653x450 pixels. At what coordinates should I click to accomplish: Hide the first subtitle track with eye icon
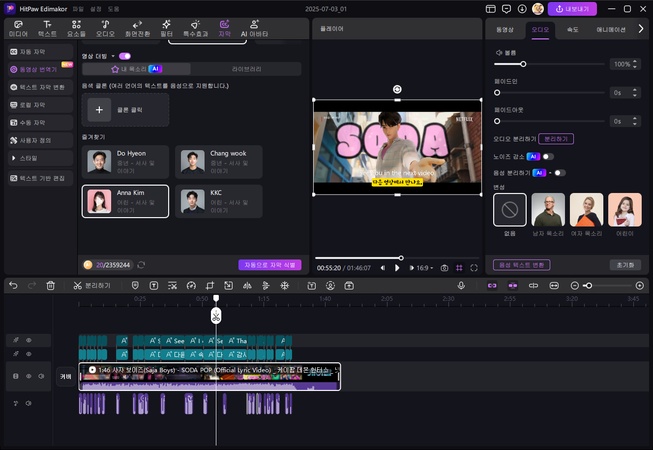29,340
